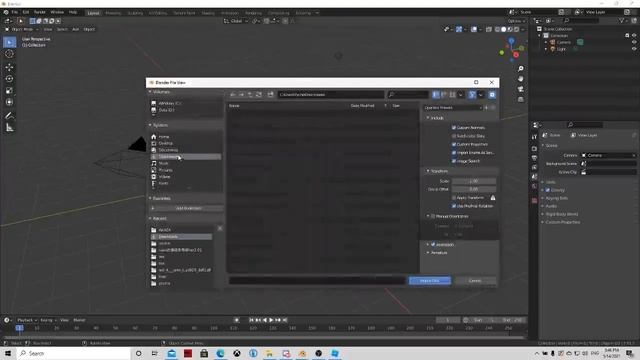The height and width of the screenshot is (360, 640).
Task: Select the Measure tool
Action: (x=9, y=128)
